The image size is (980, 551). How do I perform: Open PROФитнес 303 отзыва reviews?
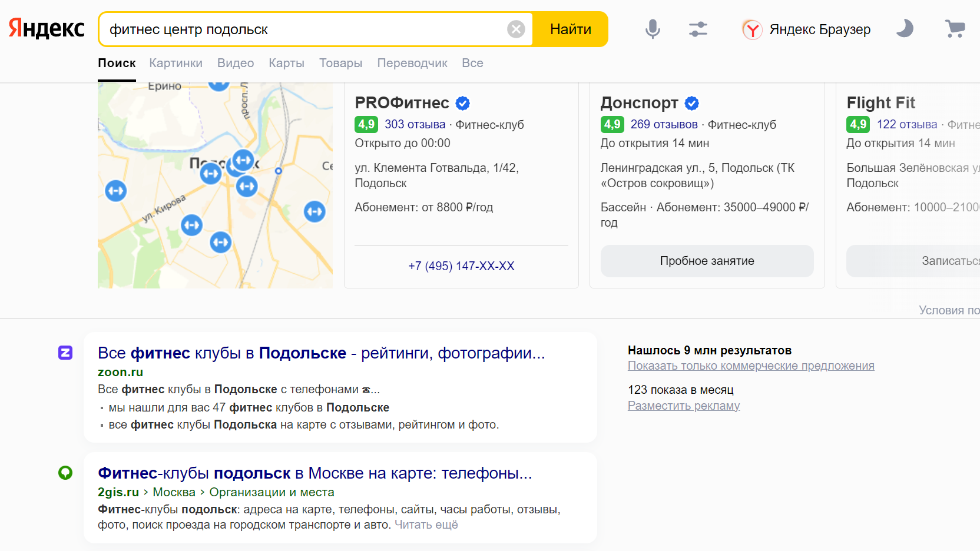[x=415, y=124]
